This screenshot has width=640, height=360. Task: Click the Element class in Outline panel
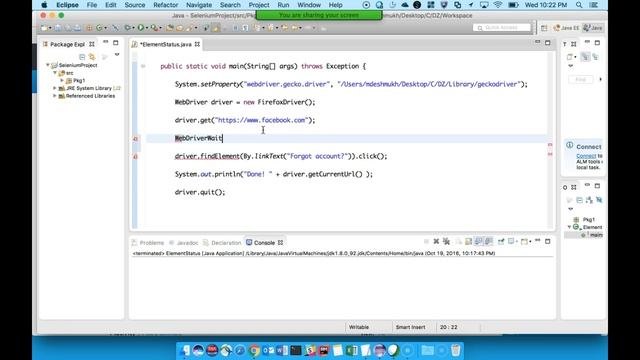point(588,227)
